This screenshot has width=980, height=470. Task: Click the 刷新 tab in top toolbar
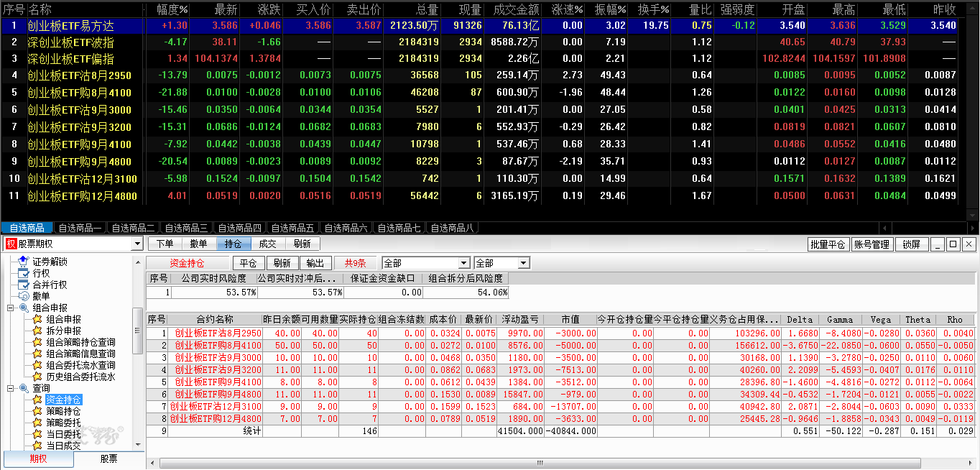[x=302, y=244]
